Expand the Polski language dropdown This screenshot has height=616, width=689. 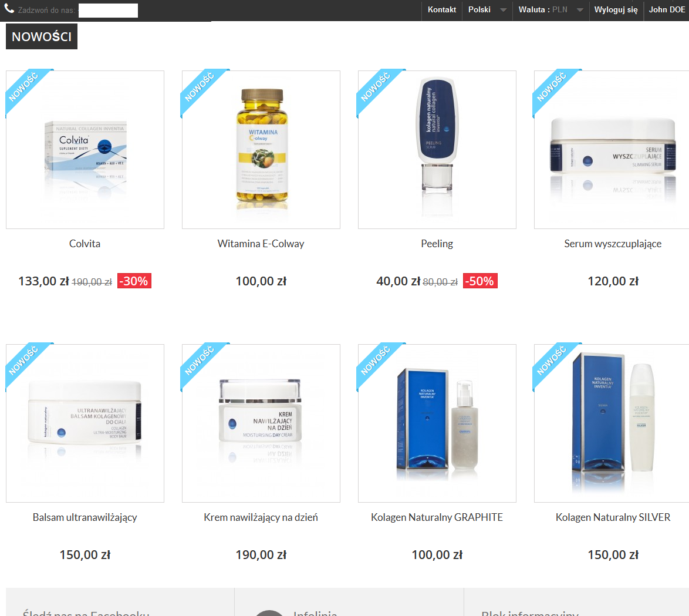pos(487,9)
